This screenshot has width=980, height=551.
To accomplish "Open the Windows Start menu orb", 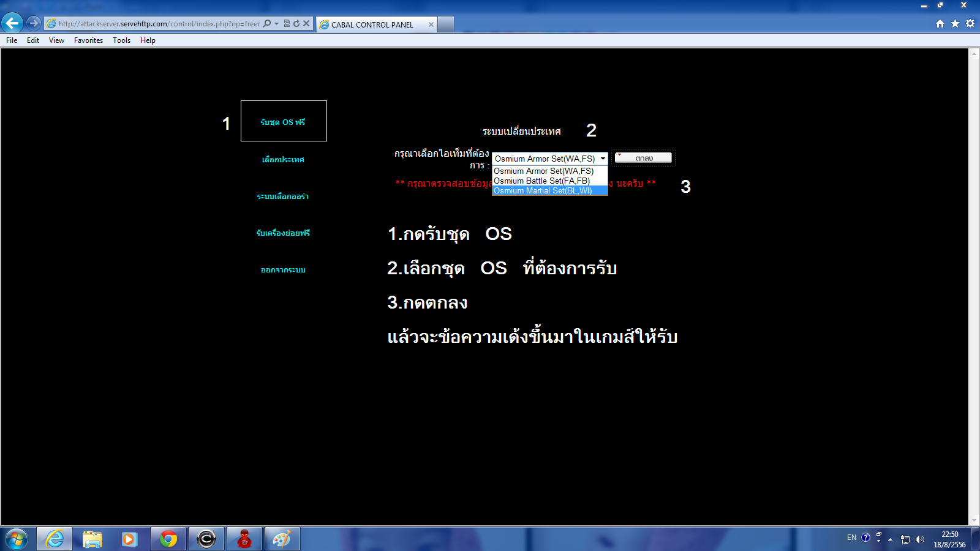I will click(x=17, y=539).
